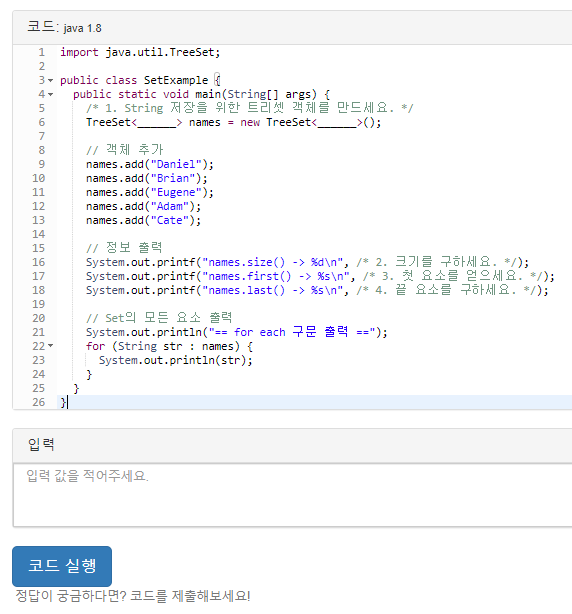Click the names.add("Eugene") line
Image resolution: width=572 pixels, height=614 pixels.
pos(150,193)
